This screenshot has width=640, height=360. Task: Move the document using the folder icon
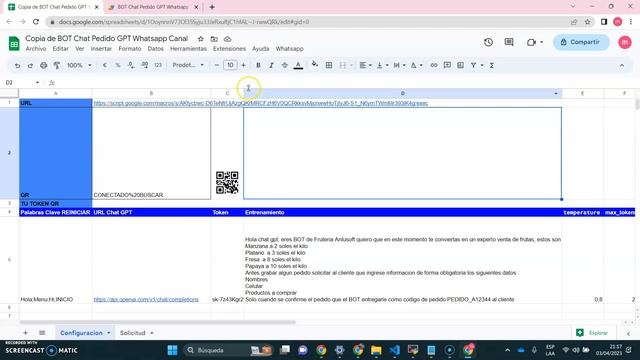pyautogui.click(x=214, y=39)
